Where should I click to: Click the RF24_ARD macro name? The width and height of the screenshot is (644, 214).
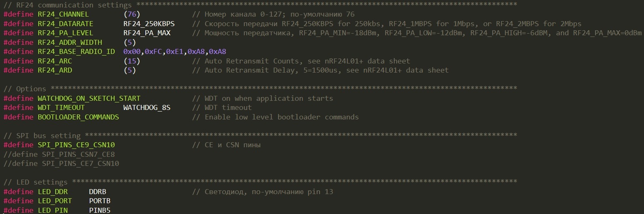pyautogui.click(x=54, y=70)
